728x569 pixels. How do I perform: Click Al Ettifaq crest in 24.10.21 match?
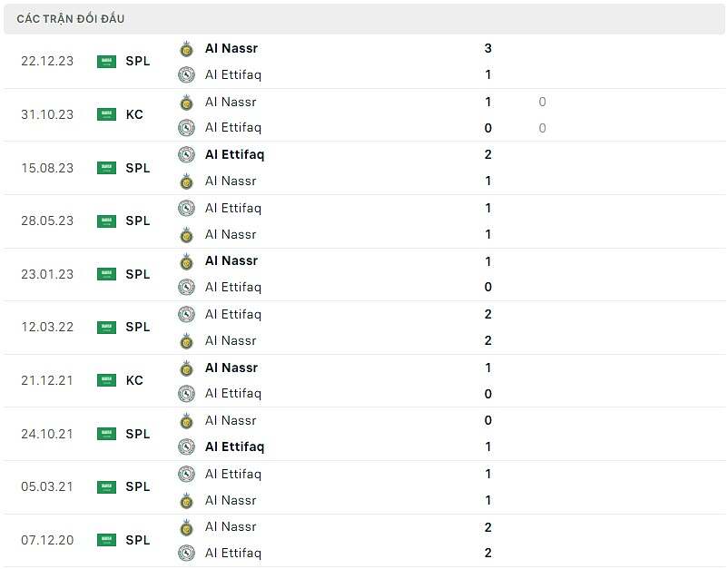click(186, 447)
